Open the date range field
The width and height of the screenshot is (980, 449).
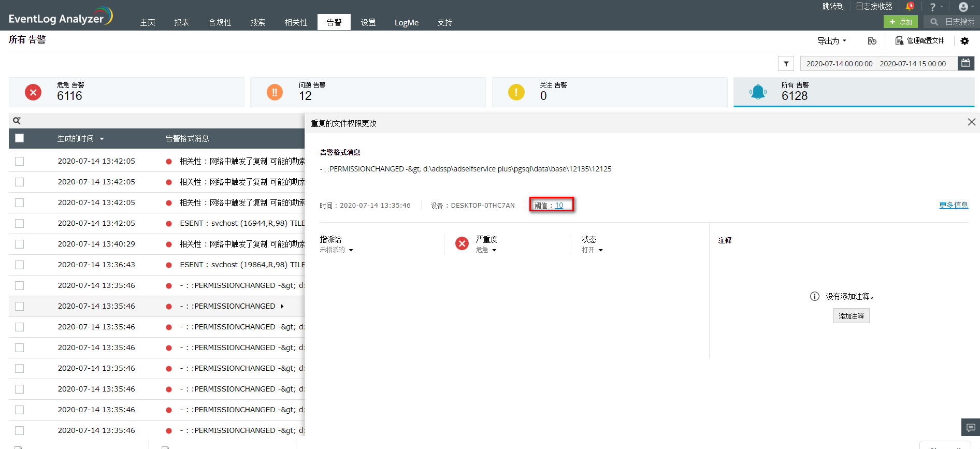(878, 64)
